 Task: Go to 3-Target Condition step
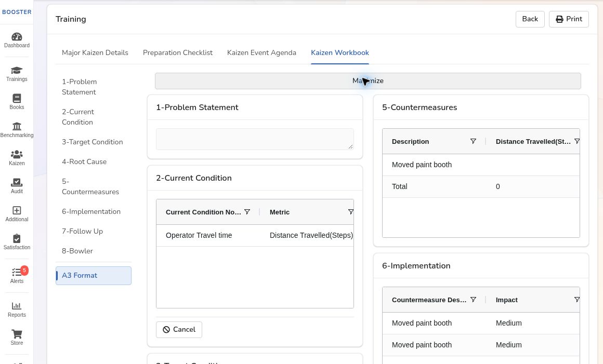pos(94,142)
